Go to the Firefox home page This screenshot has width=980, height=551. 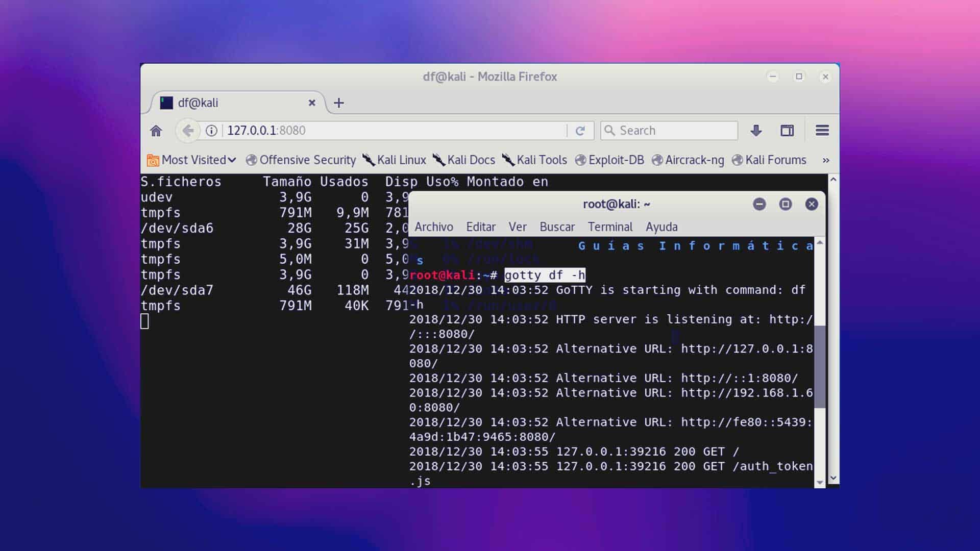coord(156,131)
